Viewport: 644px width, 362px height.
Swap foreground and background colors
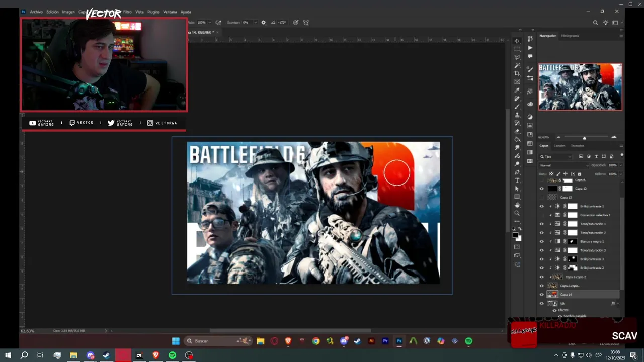520,229
